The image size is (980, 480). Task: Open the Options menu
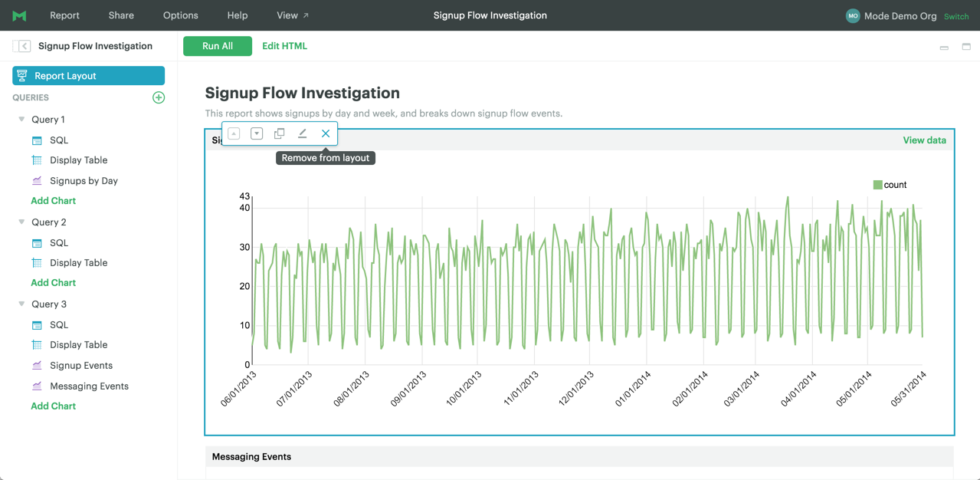181,15
